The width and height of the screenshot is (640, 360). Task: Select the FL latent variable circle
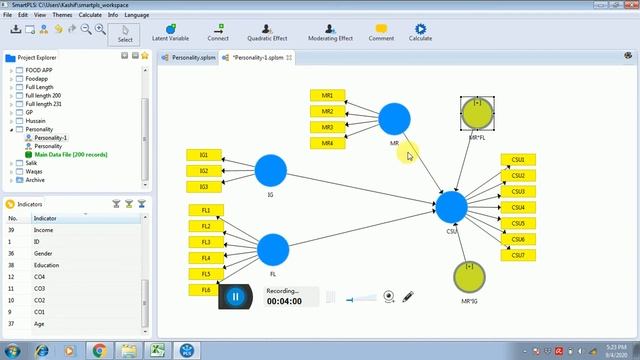pyautogui.click(x=273, y=249)
